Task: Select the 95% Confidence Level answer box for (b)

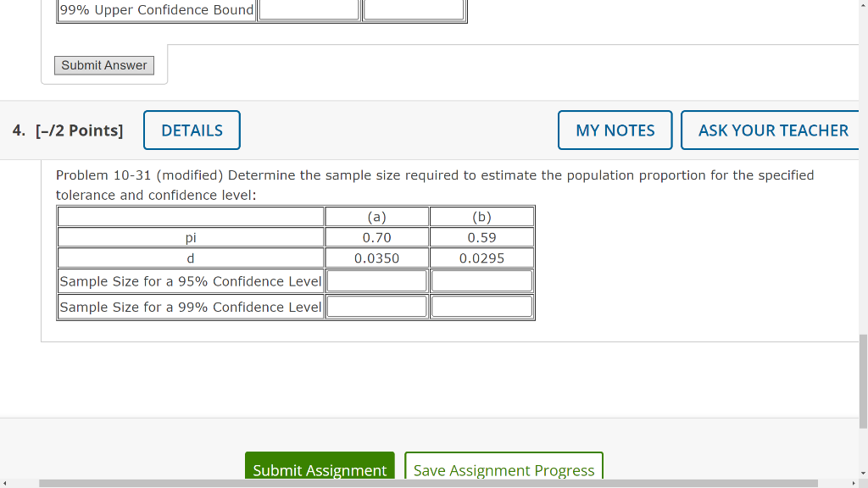Action: click(481, 280)
